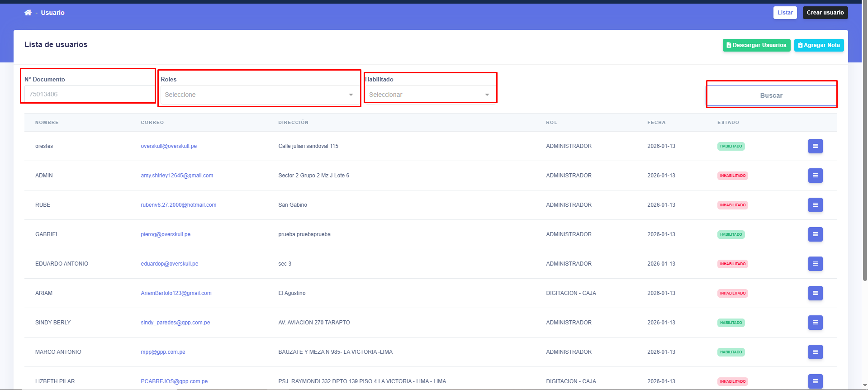Click the N° Documento input field
This screenshot has height=390, width=868.
89,94
